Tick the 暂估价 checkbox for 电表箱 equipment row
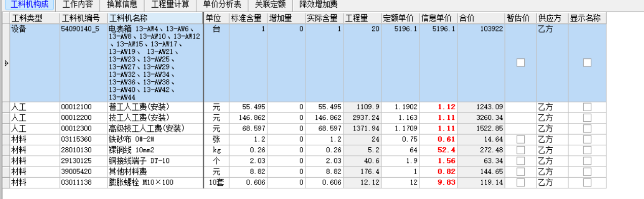Screen dimensions: 644x199 (x=520, y=62)
